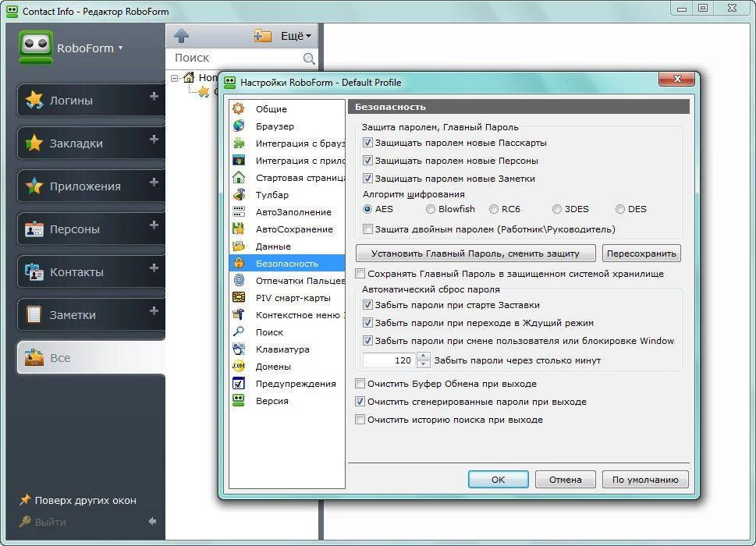Click the Данные folder icon
The width and height of the screenshot is (756, 546).
coord(239,246)
